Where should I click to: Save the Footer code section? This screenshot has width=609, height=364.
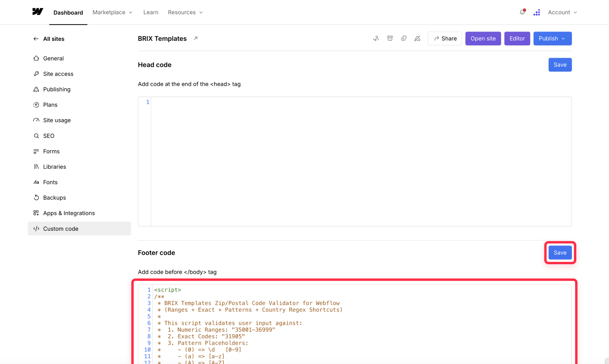[x=560, y=253]
